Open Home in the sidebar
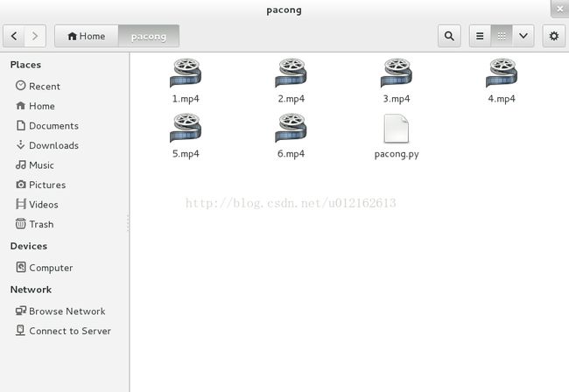The height and width of the screenshot is (392, 569). click(64, 106)
